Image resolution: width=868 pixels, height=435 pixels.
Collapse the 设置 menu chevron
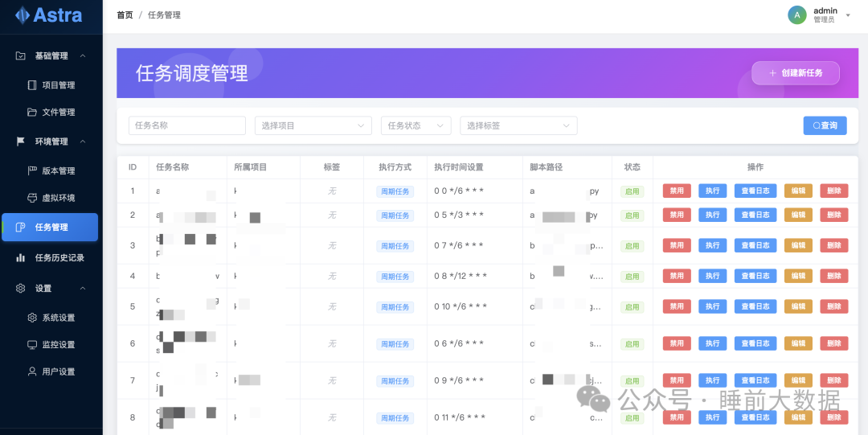pos(83,288)
